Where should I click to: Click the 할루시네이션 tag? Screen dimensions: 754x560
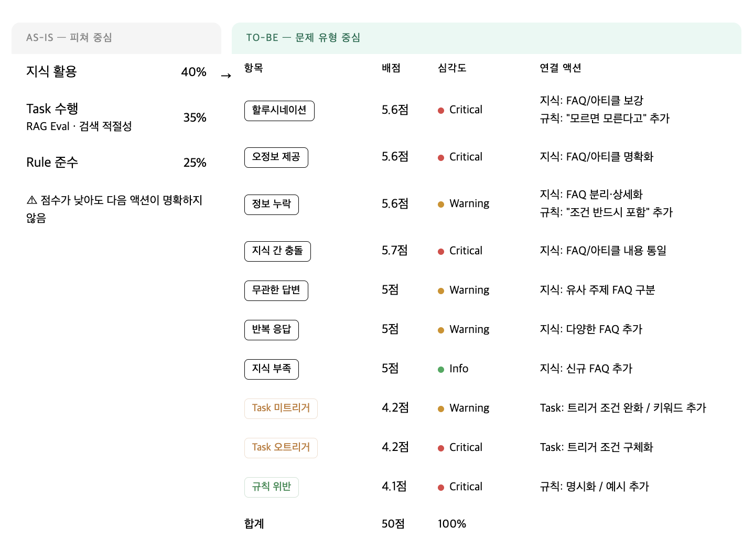(x=279, y=111)
